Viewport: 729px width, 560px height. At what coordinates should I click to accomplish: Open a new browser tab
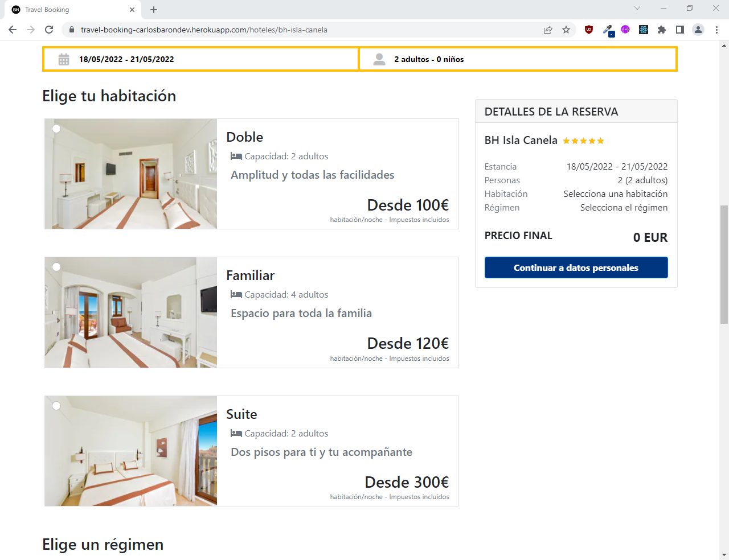pos(154,10)
